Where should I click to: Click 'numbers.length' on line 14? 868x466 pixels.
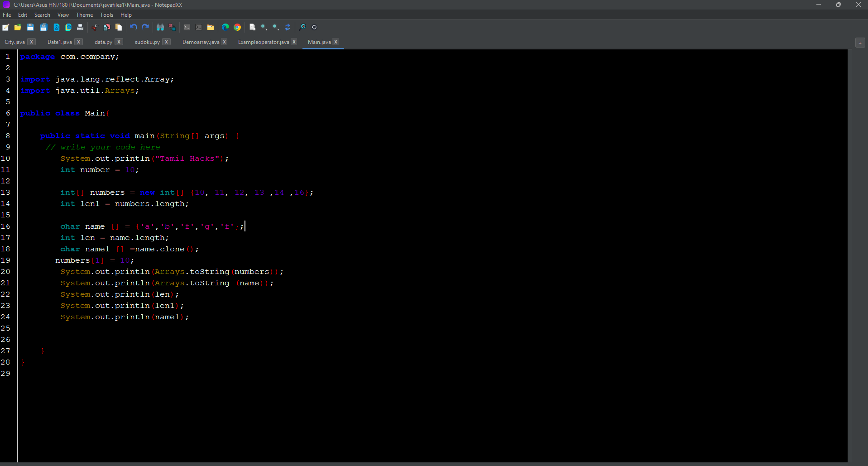click(x=150, y=204)
